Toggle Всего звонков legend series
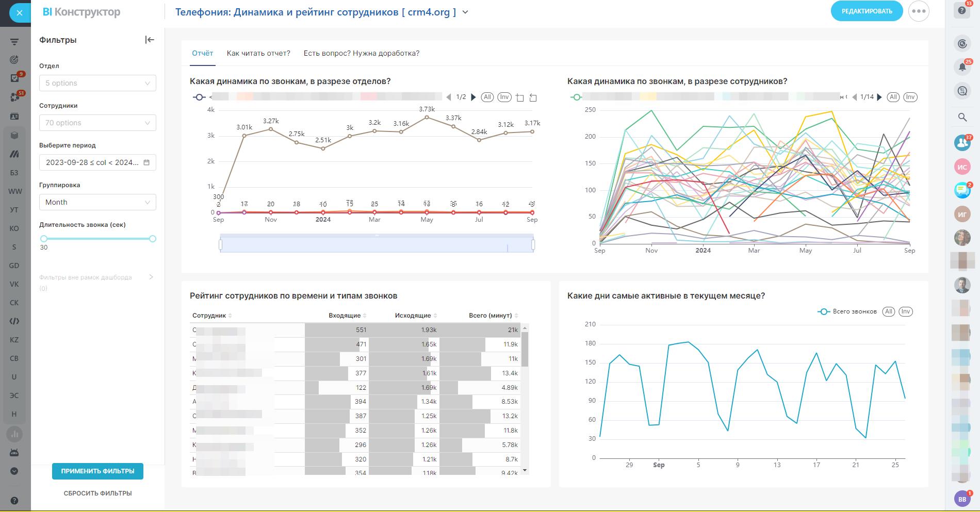Image resolution: width=980 pixels, height=512 pixels. point(847,311)
